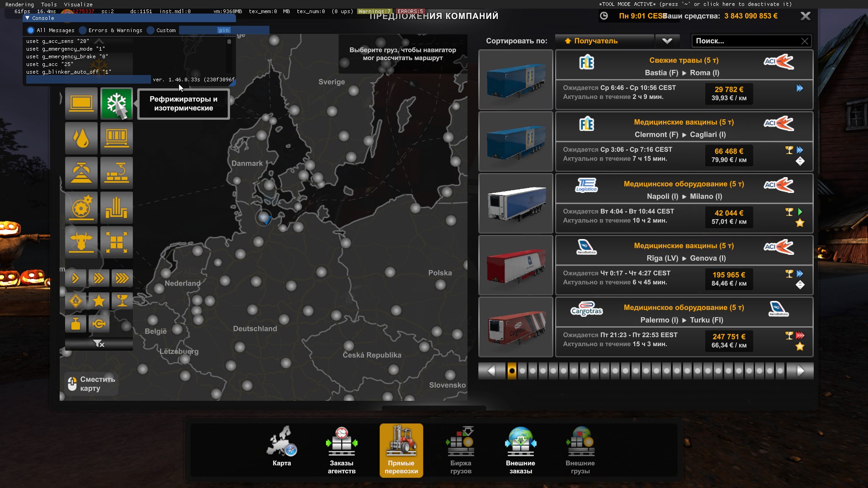Click the white trailer thumbnail for Napoli job
Viewport: 868px width, 488px height.
[516, 204]
